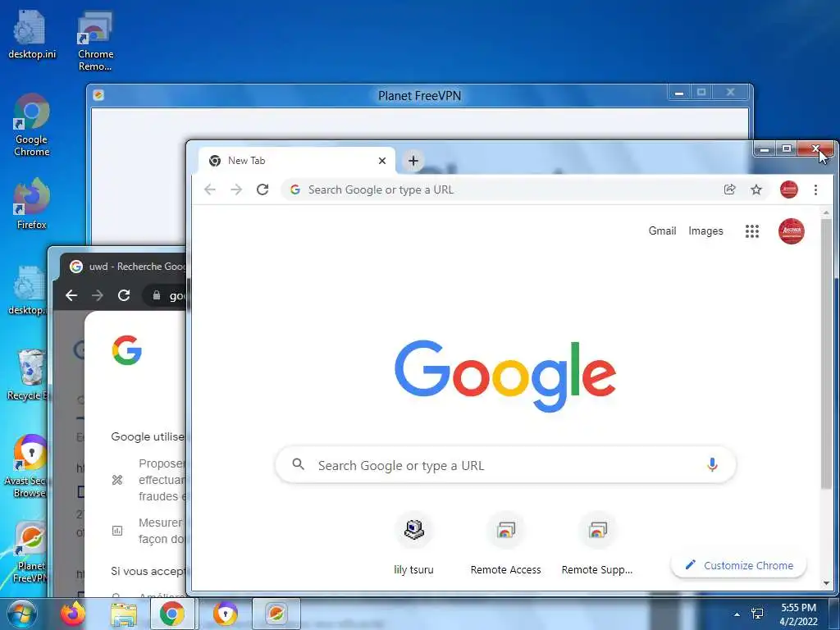Image resolution: width=840 pixels, height=630 pixels.
Task: Go back in dark Chrome window
Action: [71, 295]
